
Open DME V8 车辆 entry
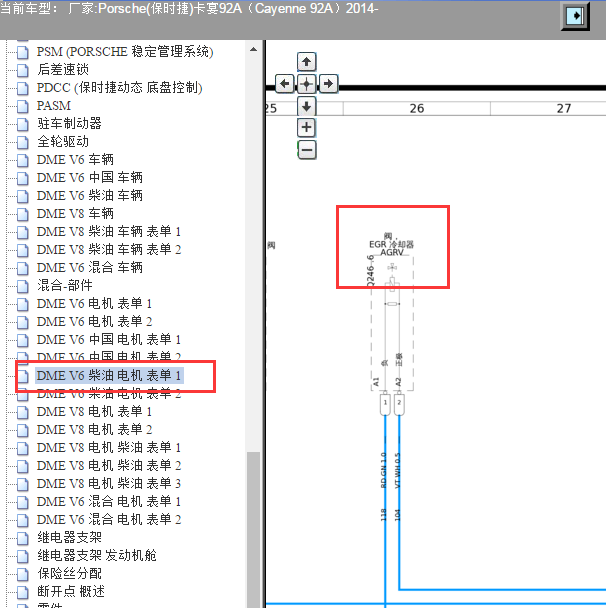click(75, 214)
